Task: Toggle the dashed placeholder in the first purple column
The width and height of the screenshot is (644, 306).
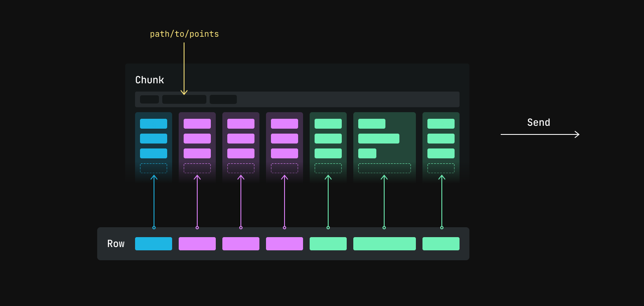Action: click(197, 168)
